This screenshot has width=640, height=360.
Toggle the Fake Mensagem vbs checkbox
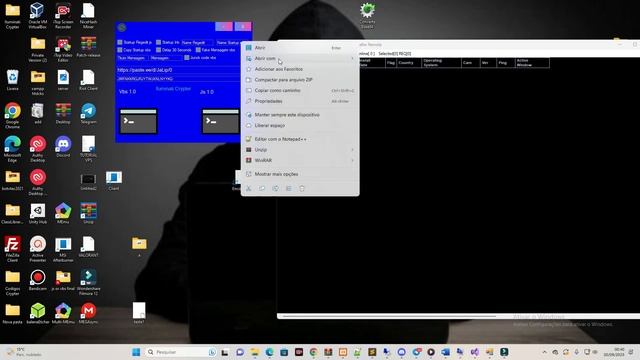pos(198,50)
